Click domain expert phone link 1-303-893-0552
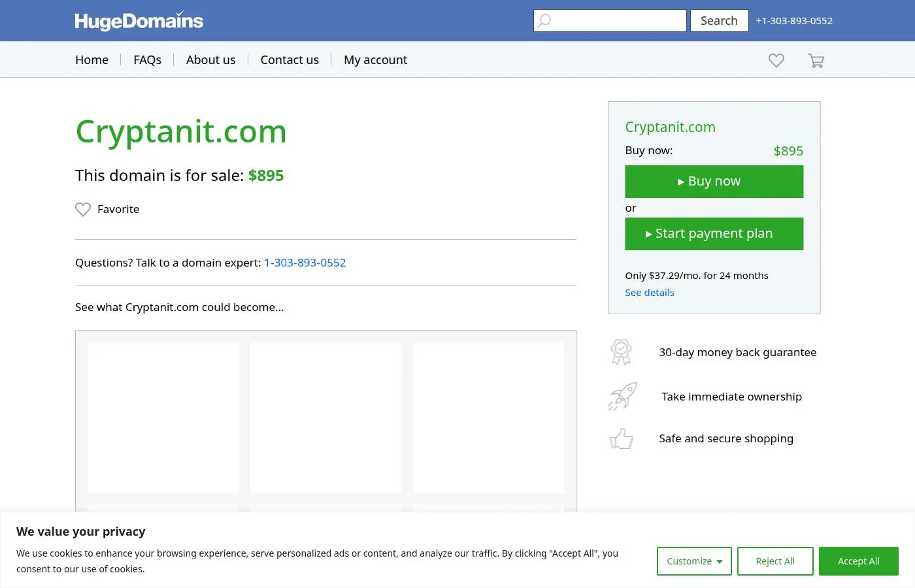This screenshot has height=588, width=915. (x=305, y=263)
